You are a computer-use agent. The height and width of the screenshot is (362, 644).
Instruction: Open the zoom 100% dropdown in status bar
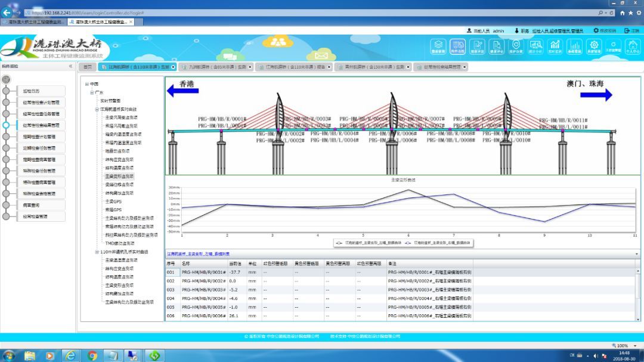pos(636,345)
